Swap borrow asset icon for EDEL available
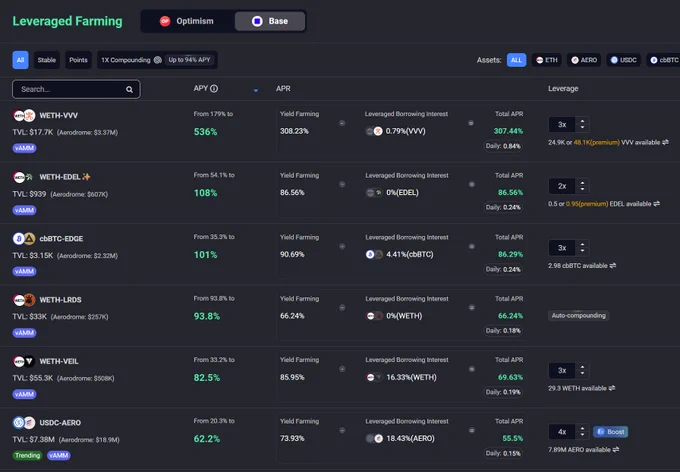The height and width of the screenshot is (472, 680). click(657, 204)
